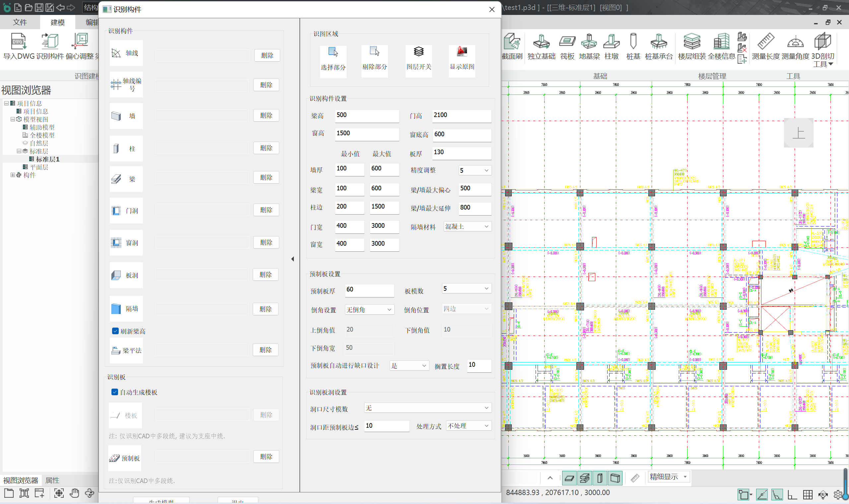The width and height of the screenshot is (849, 504).
Task: Click the 导入DWG import icon
Action: (x=18, y=42)
